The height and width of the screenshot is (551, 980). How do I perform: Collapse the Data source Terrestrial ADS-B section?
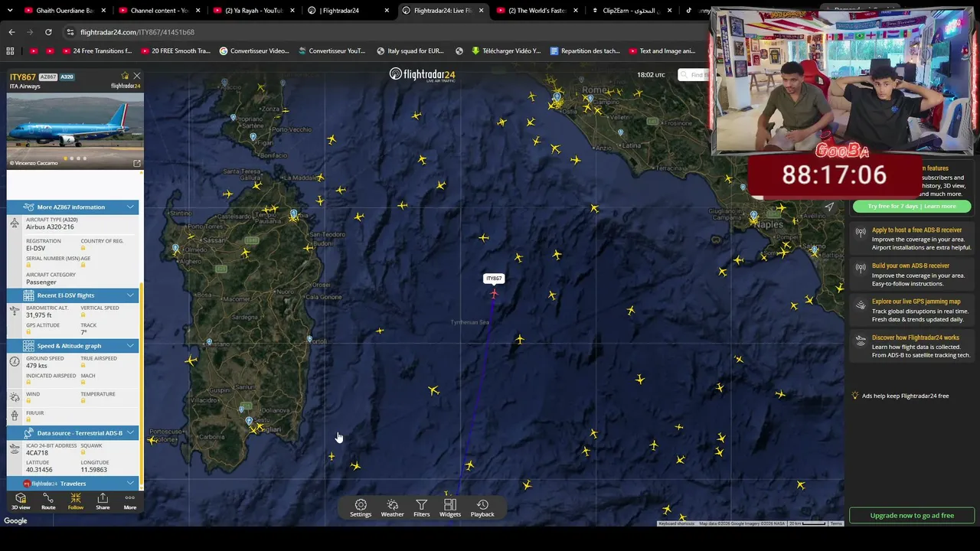tap(73, 433)
